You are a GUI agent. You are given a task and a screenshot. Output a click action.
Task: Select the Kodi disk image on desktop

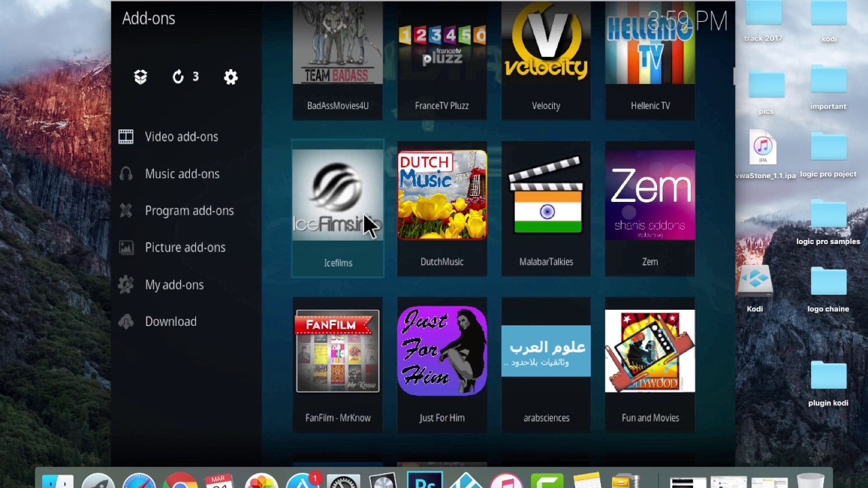pyautogui.click(x=755, y=289)
